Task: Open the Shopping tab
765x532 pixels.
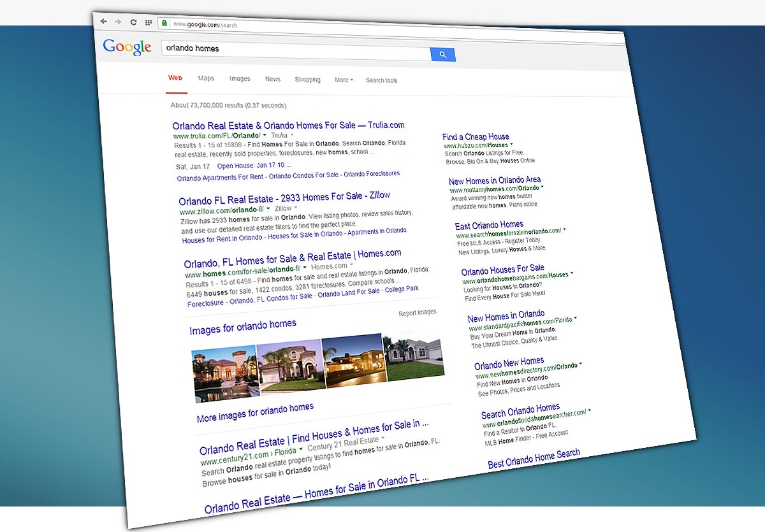Action: 307,80
